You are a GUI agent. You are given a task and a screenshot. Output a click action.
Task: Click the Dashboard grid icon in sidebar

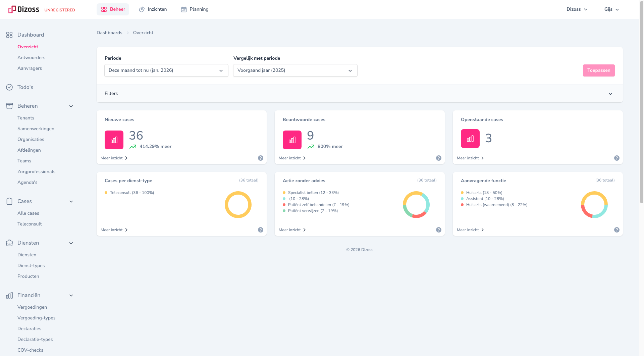click(9, 35)
